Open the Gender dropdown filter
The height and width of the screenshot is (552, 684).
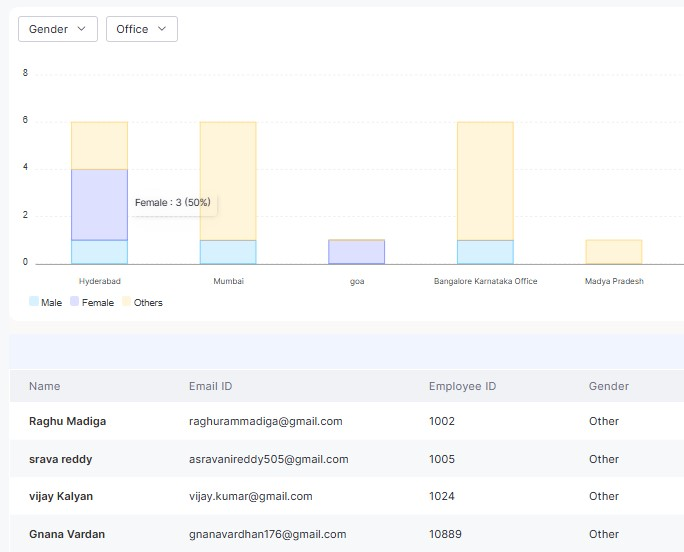coord(58,29)
